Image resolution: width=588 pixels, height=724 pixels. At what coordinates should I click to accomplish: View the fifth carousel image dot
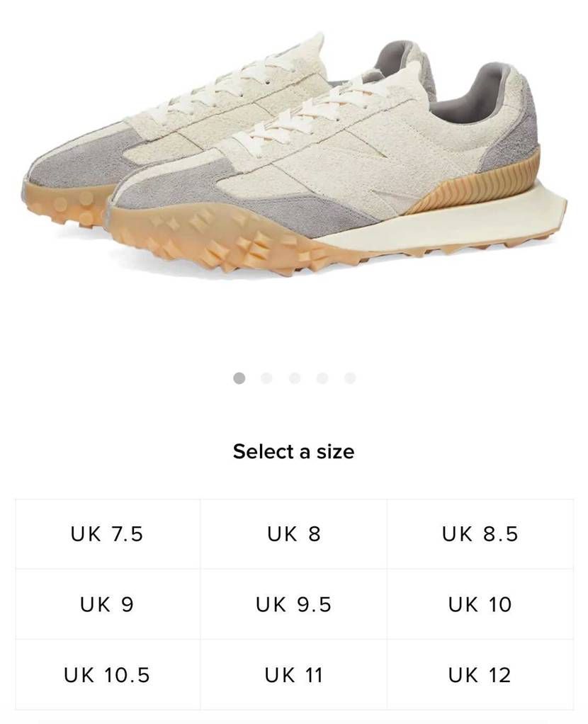click(x=350, y=378)
